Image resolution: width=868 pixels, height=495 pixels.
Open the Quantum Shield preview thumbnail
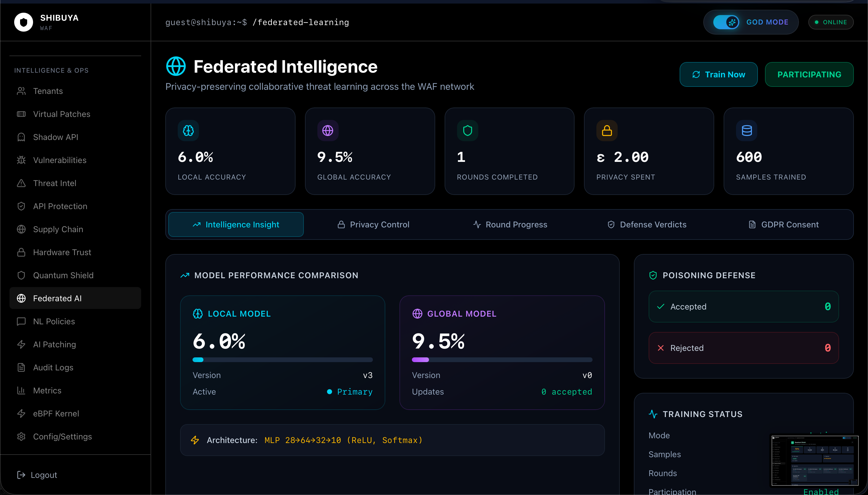click(x=815, y=460)
